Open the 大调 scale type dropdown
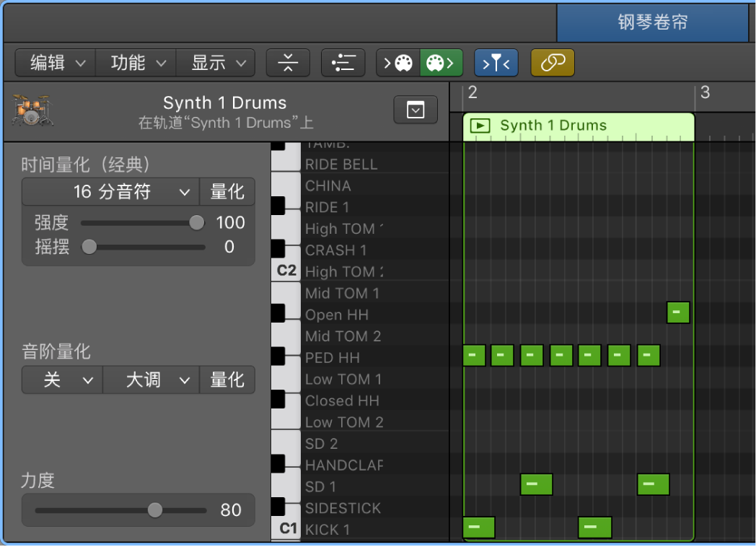This screenshot has height=547, width=756. (x=151, y=380)
